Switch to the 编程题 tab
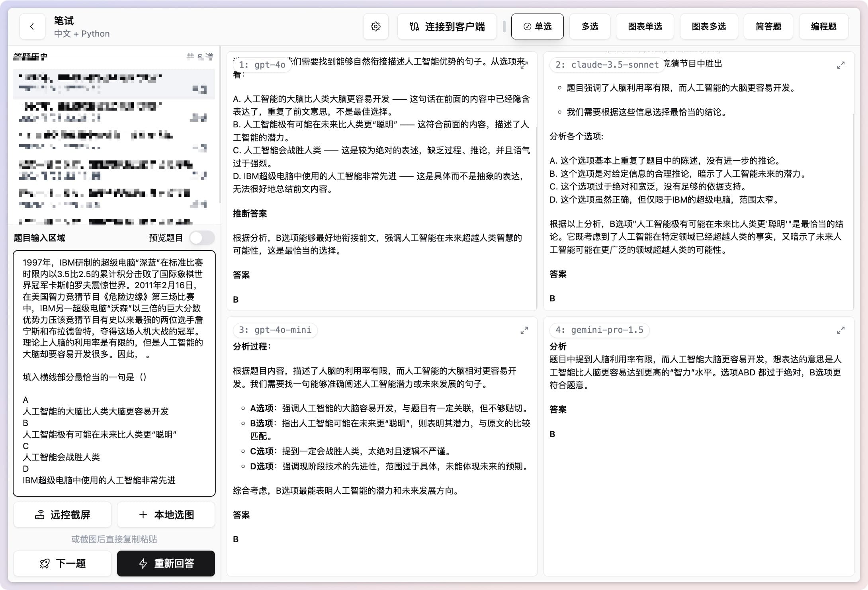This screenshot has width=868, height=590. (823, 27)
